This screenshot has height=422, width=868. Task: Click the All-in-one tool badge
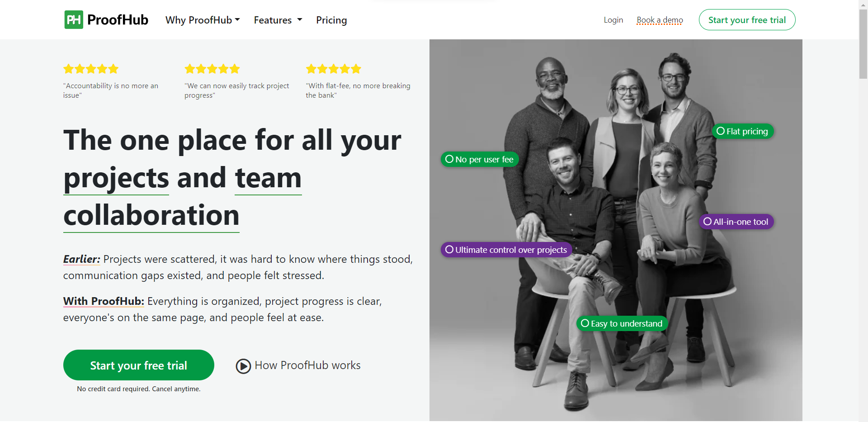[x=736, y=222]
